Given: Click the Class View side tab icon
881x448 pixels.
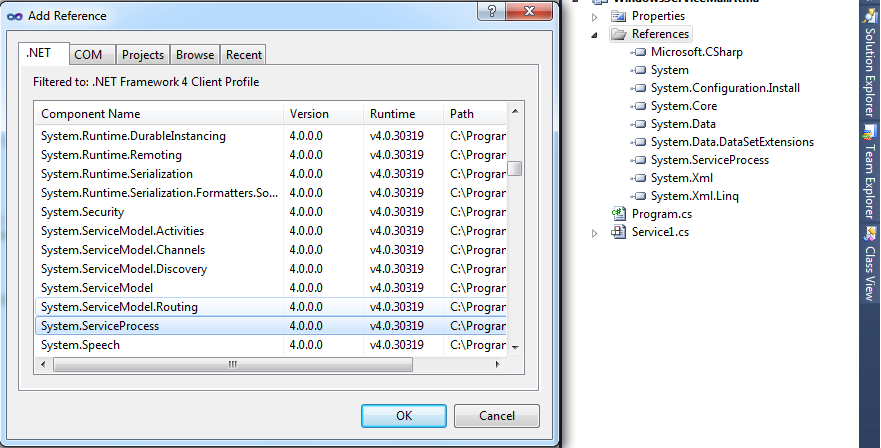Looking at the screenshot, I should coord(869,234).
